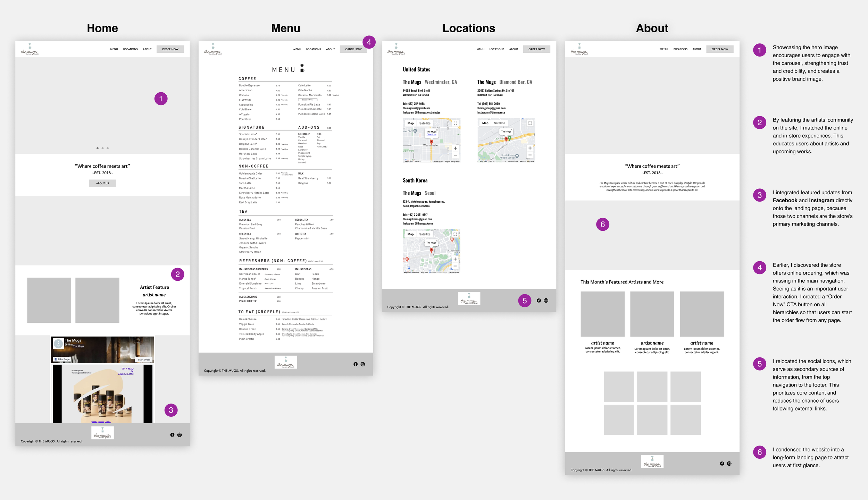Open ABOUT nav item on Locations page
Screen dimensions: 868x500
514,49
